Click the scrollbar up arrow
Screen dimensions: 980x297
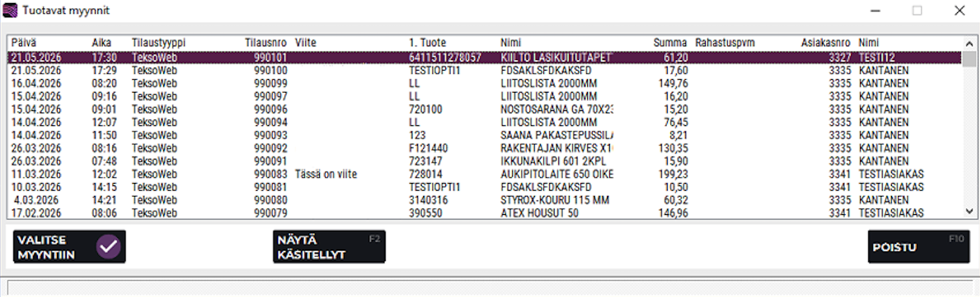[969, 44]
